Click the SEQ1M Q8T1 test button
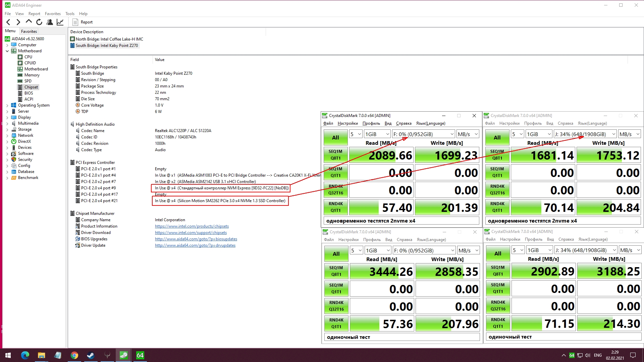The width and height of the screenshot is (644, 362). pyautogui.click(x=335, y=155)
